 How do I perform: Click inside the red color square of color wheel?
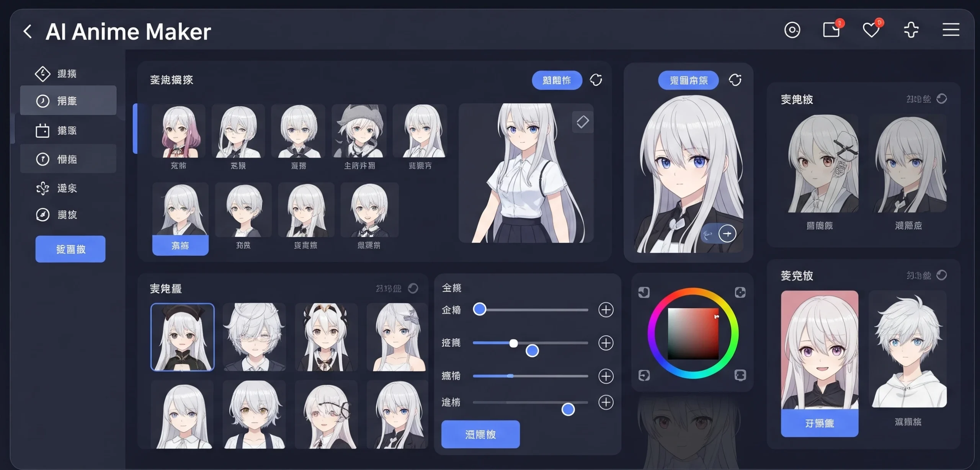tap(693, 333)
